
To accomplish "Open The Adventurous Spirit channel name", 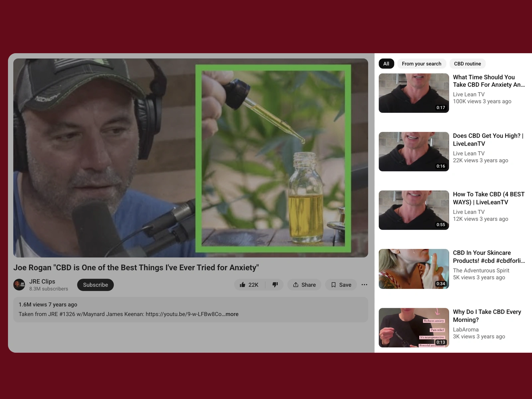I will coord(481,271).
